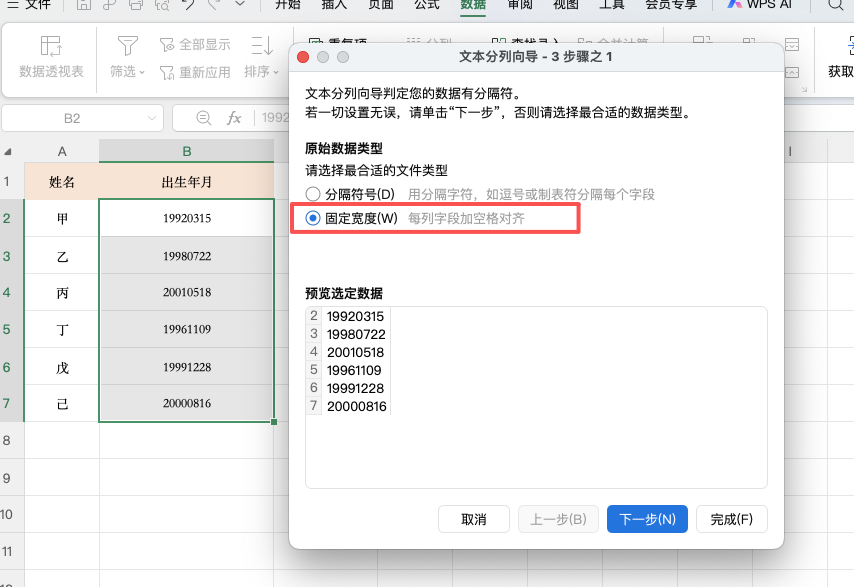This screenshot has width=854, height=587.
Task: Switch to the 工具 ribbon tab
Action: coord(612,4)
